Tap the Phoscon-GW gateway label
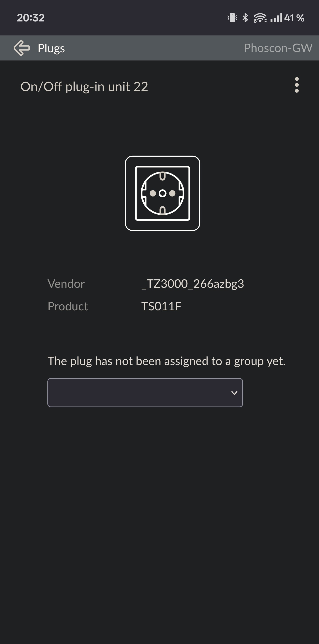The image size is (319, 644). [x=278, y=48]
